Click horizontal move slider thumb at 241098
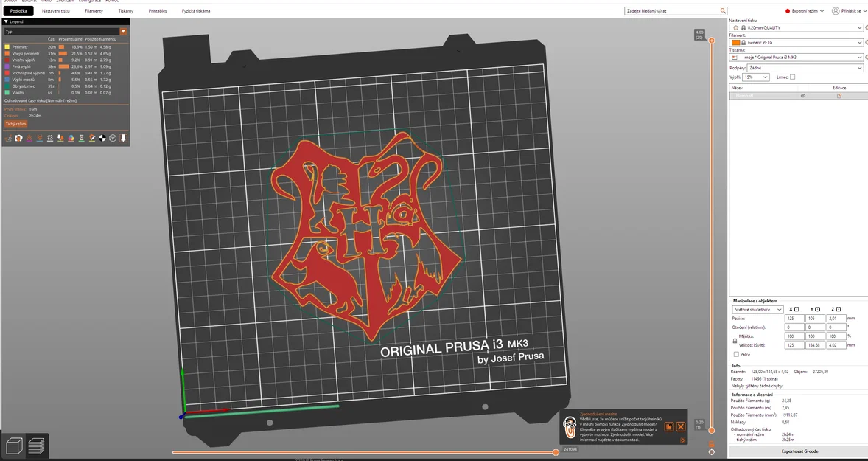This screenshot has width=868, height=461. (556, 452)
